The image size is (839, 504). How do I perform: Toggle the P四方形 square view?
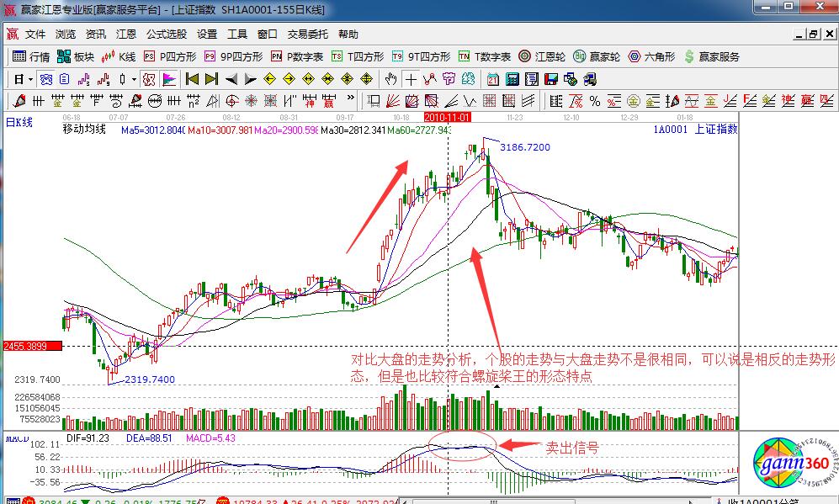(x=169, y=57)
